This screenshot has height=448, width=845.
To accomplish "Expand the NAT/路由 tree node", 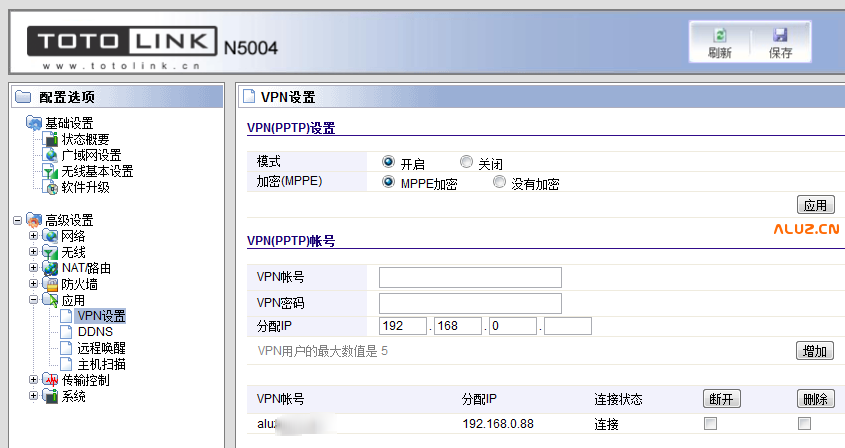I will pos(34,268).
